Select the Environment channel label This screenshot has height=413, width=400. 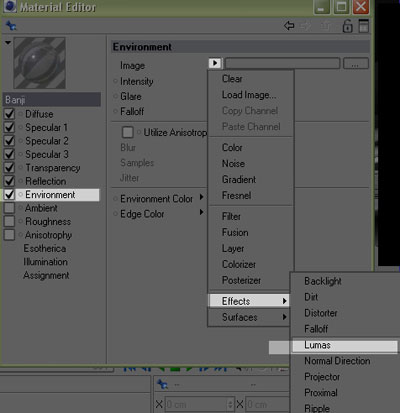pyautogui.click(x=50, y=195)
